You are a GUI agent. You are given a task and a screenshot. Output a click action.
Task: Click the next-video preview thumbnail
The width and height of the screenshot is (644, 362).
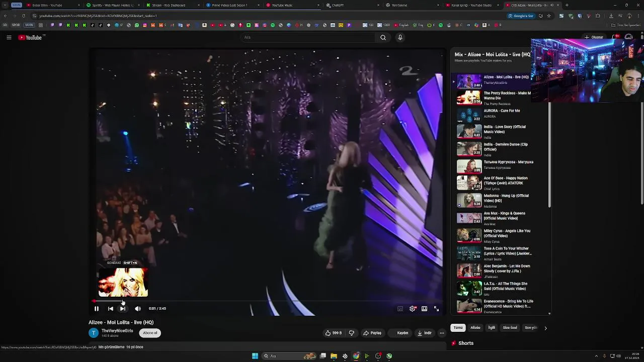click(x=123, y=282)
